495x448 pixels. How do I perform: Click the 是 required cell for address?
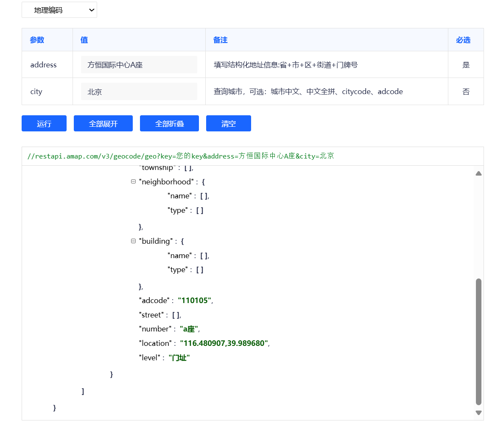click(466, 65)
